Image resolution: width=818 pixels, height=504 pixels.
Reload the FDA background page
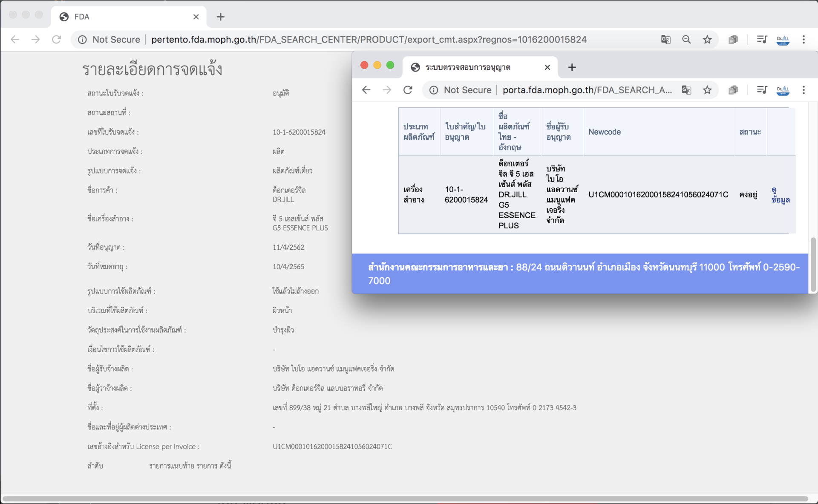[56, 40]
